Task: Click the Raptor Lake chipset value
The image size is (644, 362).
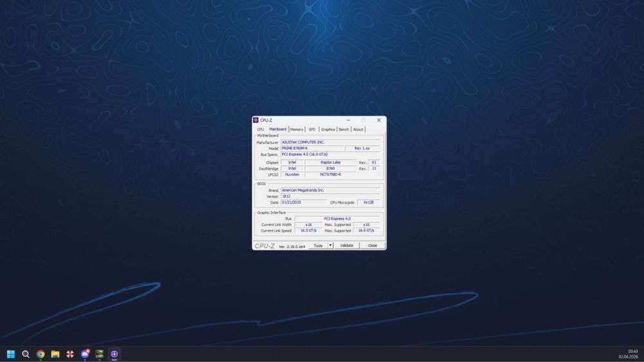Action: click(330, 162)
